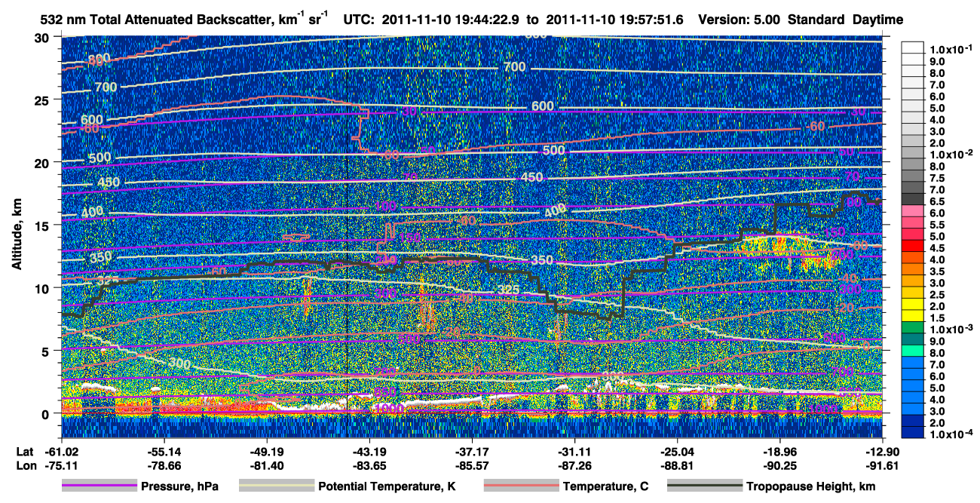Image resolution: width=980 pixels, height=503 pixels.
Task: Click the longitude value '-78.66'
Action: click(x=164, y=466)
